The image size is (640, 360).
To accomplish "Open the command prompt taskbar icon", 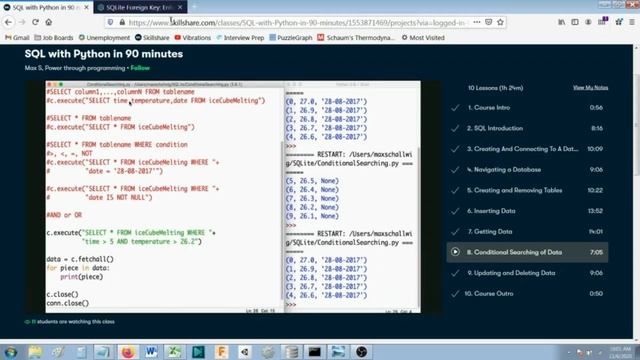I will (315, 352).
